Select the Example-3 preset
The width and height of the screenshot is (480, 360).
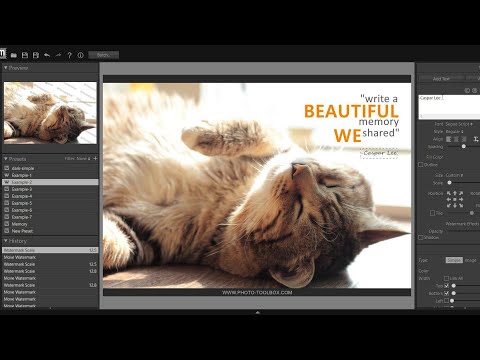tap(50, 189)
